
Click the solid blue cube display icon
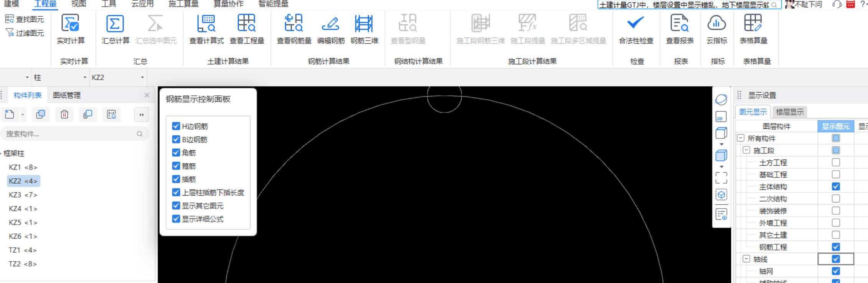pos(721,156)
